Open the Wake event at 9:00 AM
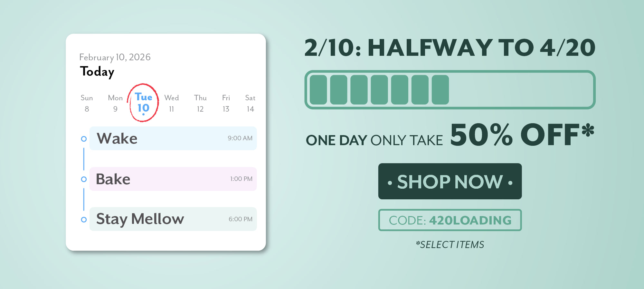The height and width of the screenshot is (289, 644). (x=173, y=138)
